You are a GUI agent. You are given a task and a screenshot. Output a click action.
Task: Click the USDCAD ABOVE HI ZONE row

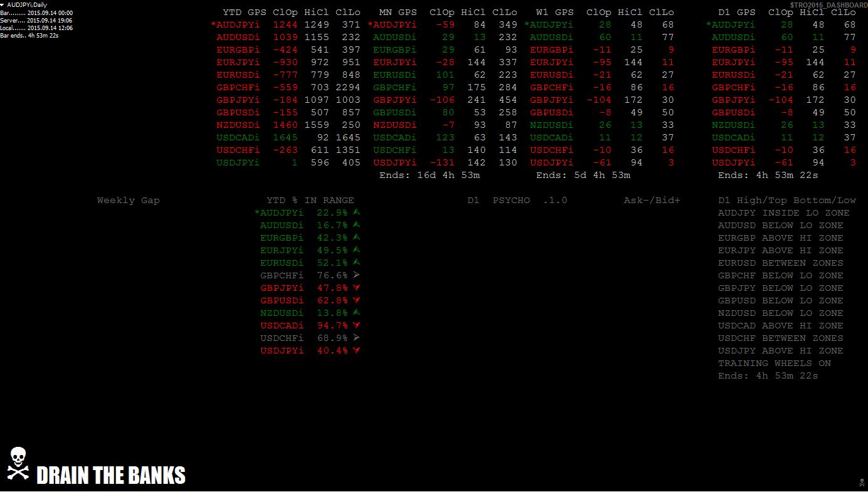point(781,326)
